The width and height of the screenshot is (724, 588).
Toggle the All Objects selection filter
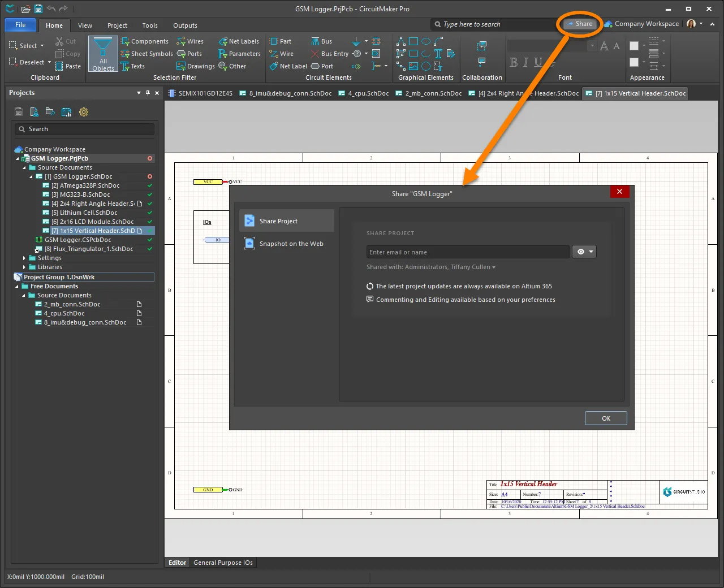[103, 54]
